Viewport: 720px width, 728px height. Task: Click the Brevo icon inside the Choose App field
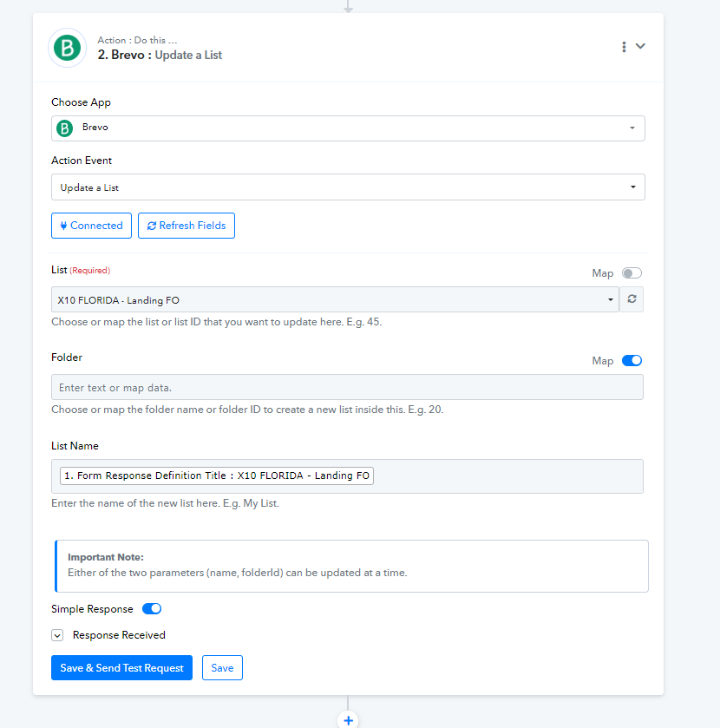pos(64,128)
